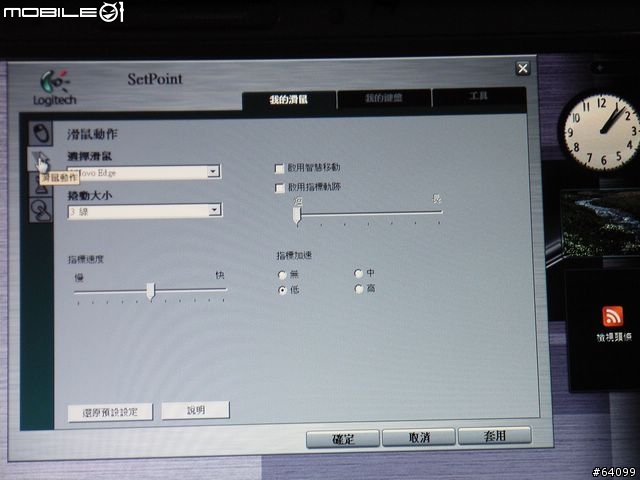Image resolution: width=640 pixels, height=480 pixels.
Task: Select the 無 pointer acceleration option
Action: tap(282, 275)
